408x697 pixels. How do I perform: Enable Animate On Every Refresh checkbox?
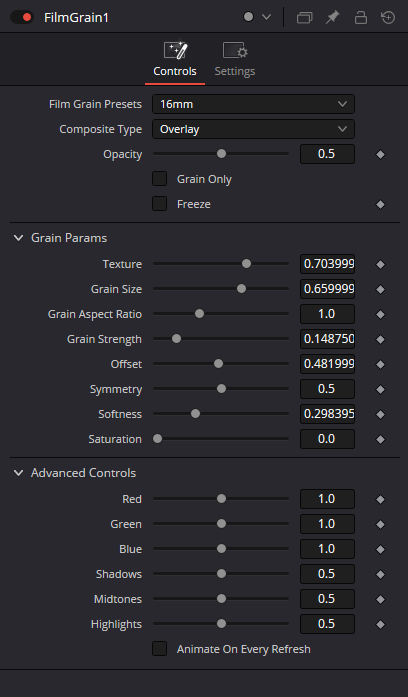(160, 649)
